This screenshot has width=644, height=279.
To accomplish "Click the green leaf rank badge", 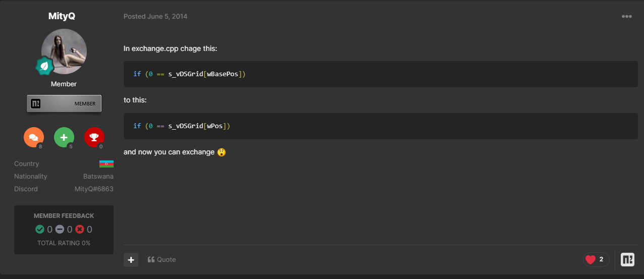I will tap(45, 66).
